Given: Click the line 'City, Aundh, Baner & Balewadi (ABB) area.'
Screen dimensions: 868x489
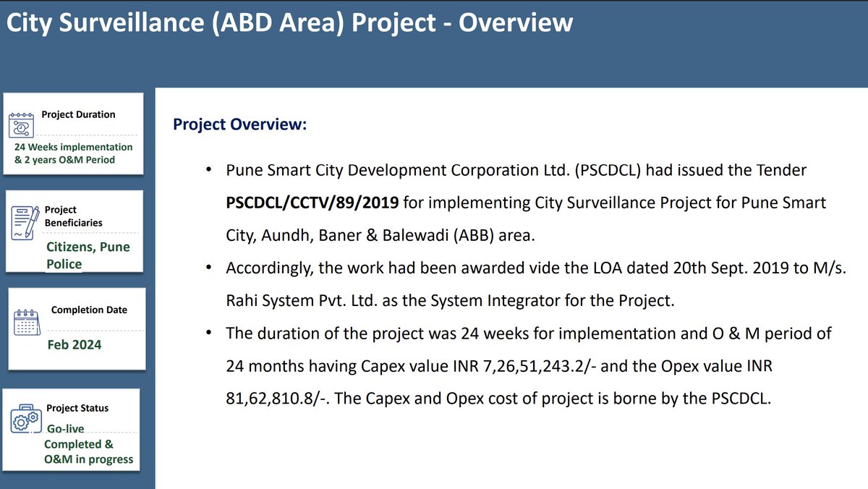Looking at the screenshot, I should click(380, 235).
